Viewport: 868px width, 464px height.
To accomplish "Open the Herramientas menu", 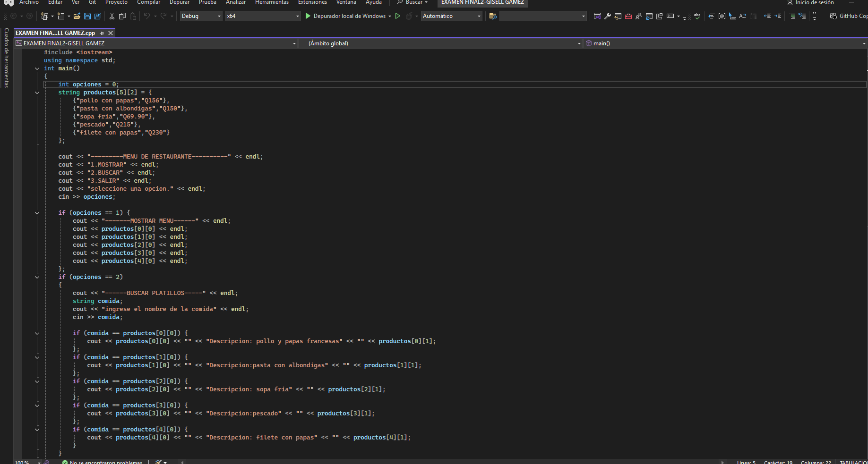I will tap(272, 2).
